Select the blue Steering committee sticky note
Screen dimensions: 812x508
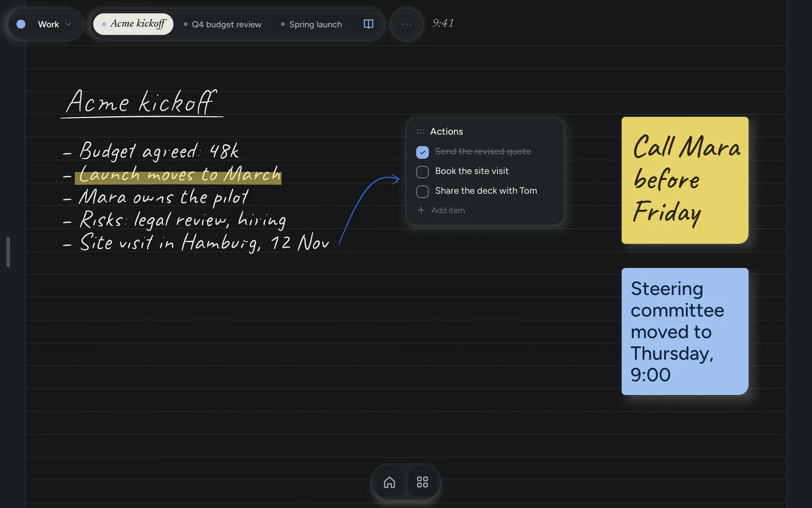[685, 331]
